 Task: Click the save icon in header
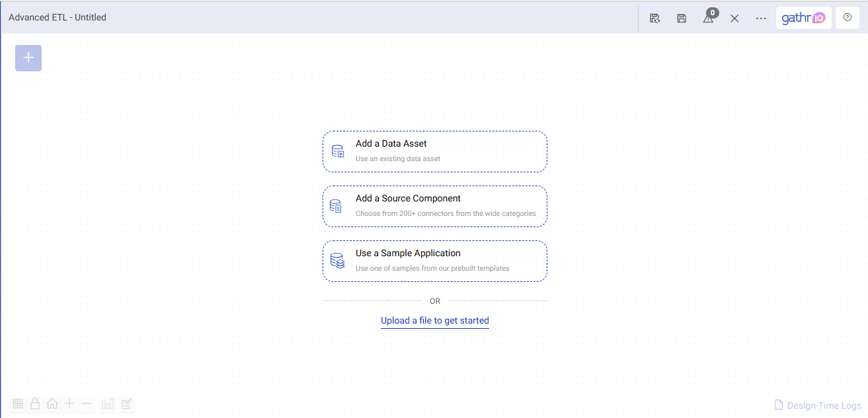coord(682,18)
